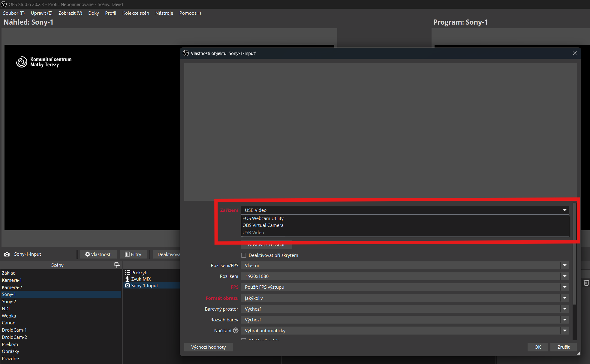Click the Vlastnosti gear button
This screenshot has width=590, height=364.
98,254
